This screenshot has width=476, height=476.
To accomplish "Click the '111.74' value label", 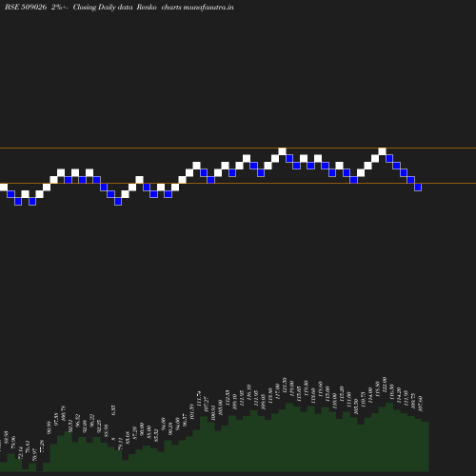I will pyautogui.click(x=199, y=398).
